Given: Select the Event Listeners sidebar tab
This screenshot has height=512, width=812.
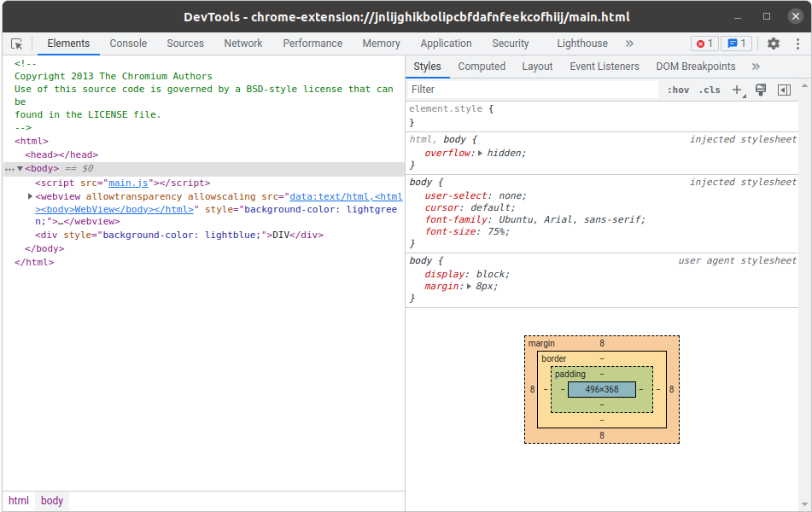Looking at the screenshot, I should coord(605,67).
